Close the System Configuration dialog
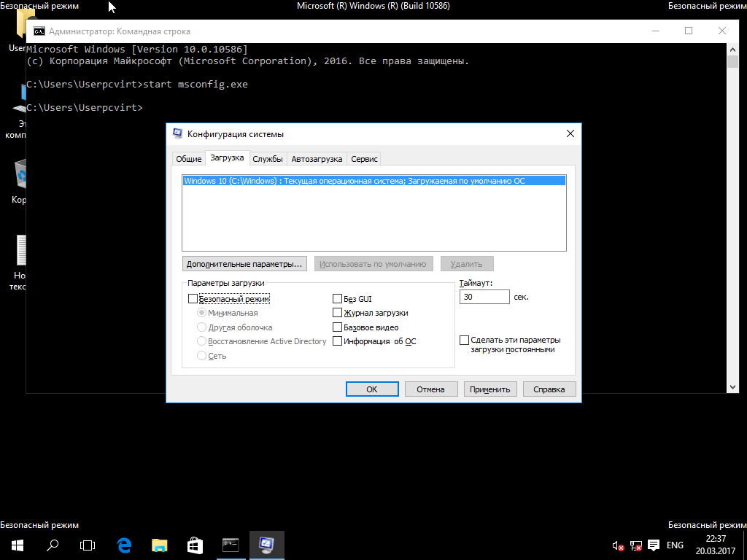Image resolution: width=747 pixels, height=560 pixels. click(570, 134)
